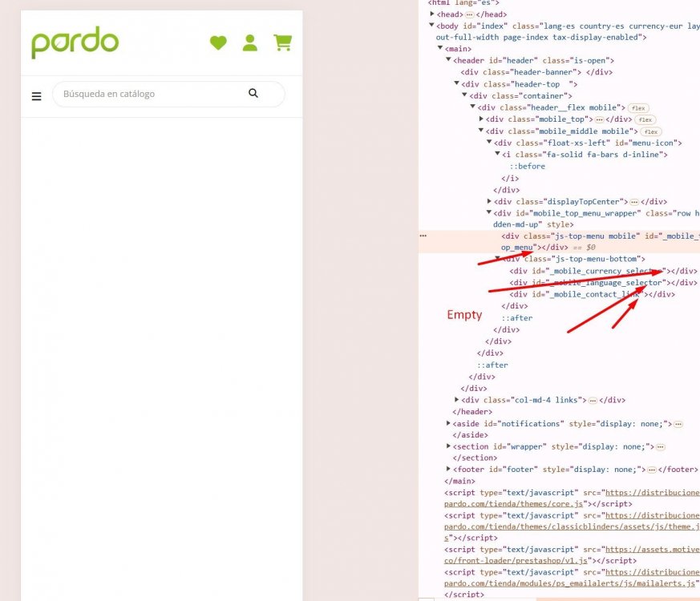Collapse the header element node
Image resolution: width=700 pixels, height=601 pixels.
pyautogui.click(x=448, y=60)
